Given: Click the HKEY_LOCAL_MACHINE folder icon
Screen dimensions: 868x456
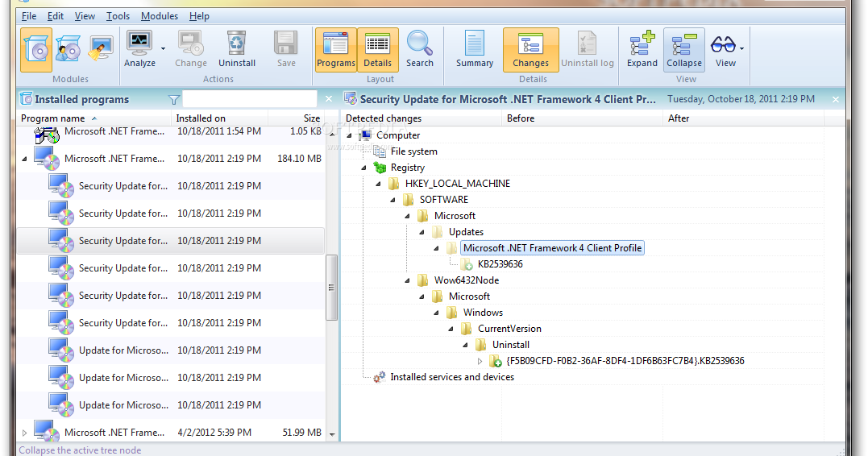Looking at the screenshot, I should pos(394,183).
